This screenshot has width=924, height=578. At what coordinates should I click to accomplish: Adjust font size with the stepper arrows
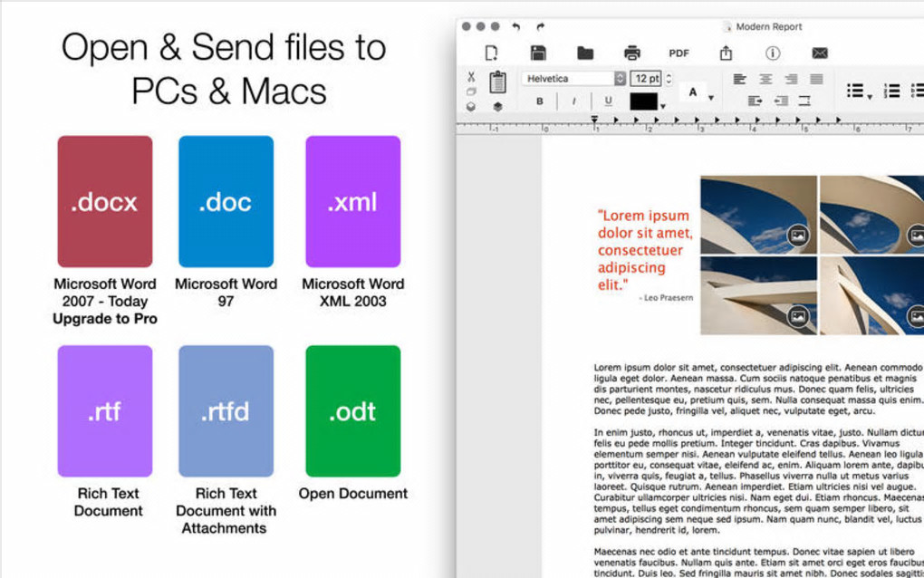pyautogui.click(x=669, y=78)
